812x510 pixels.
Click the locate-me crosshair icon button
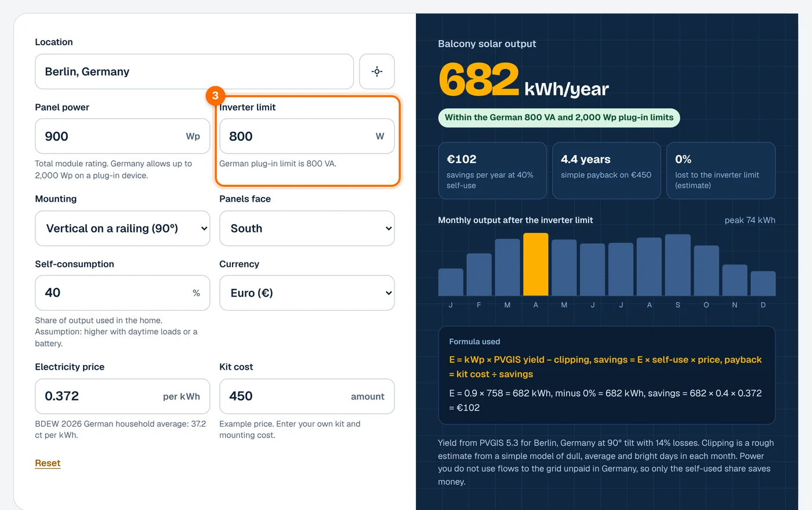tap(377, 72)
